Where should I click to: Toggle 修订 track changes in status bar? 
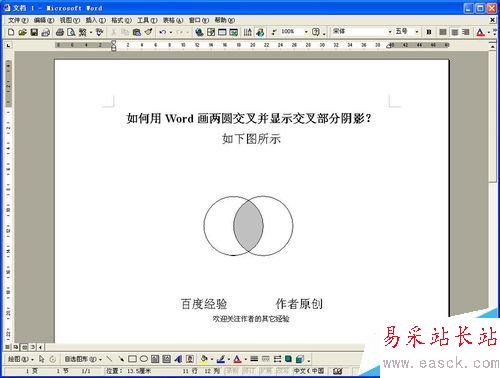[248, 371]
